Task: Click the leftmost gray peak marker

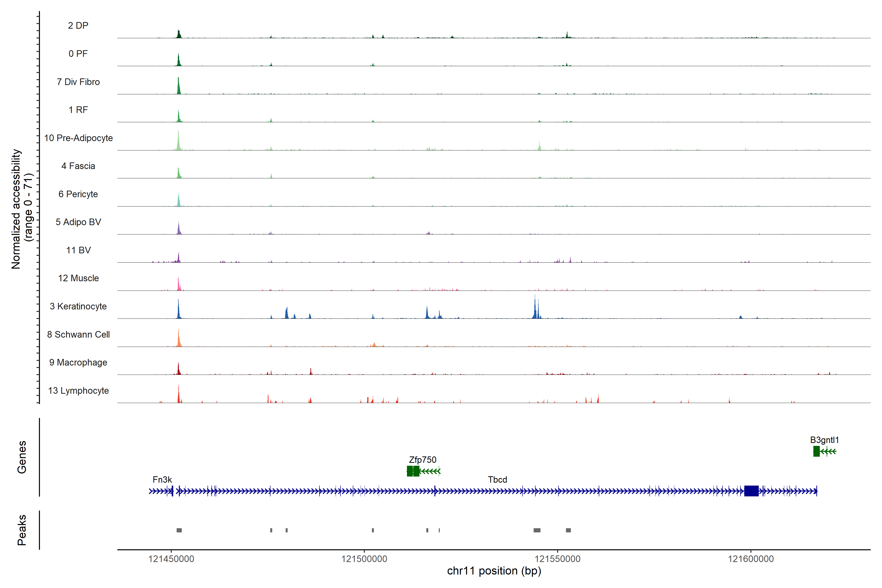Action: tap(179, 530)
